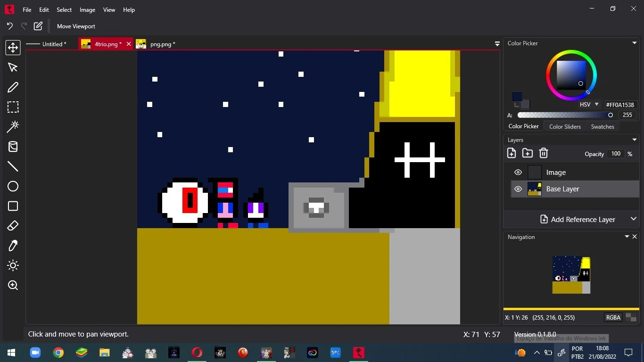Open the Zoom tool
This screenshot has width=644, height=362.
coord(13,285)
